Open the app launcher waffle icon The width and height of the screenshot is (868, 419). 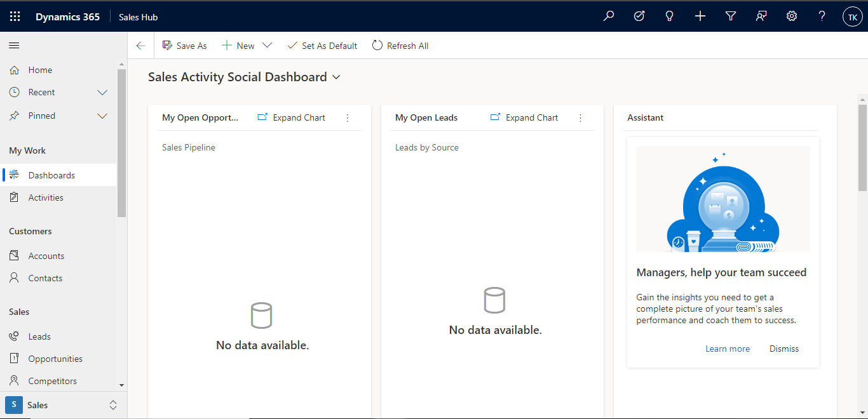point(15,16)
